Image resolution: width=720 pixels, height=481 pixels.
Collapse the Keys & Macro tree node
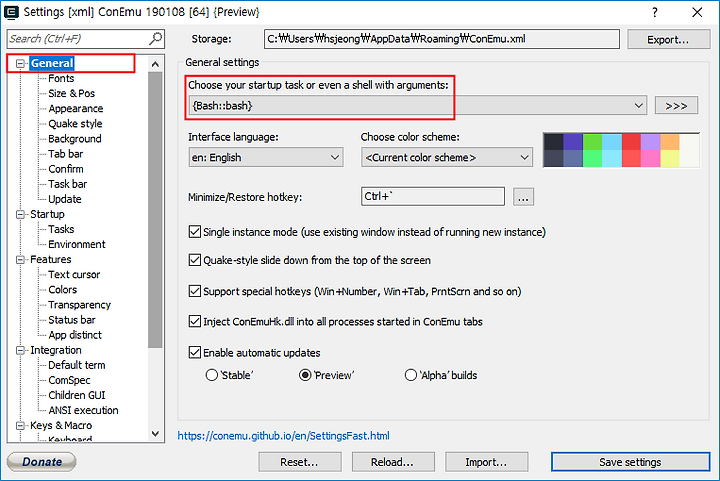pos(20,425)
